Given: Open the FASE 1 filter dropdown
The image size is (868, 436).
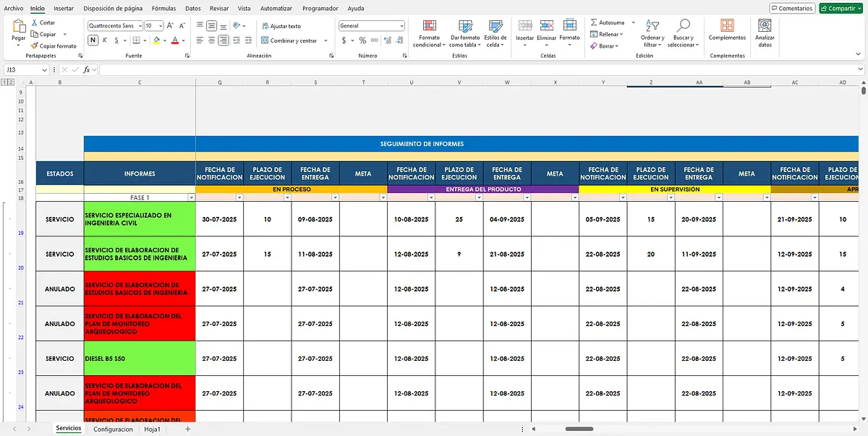Looking at the screenshot, I should pos(191,197).
